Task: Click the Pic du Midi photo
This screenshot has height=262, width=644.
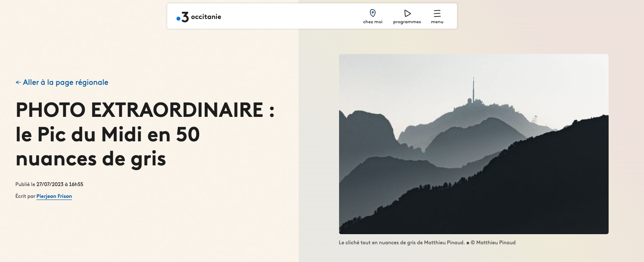Action: [473, 143]
